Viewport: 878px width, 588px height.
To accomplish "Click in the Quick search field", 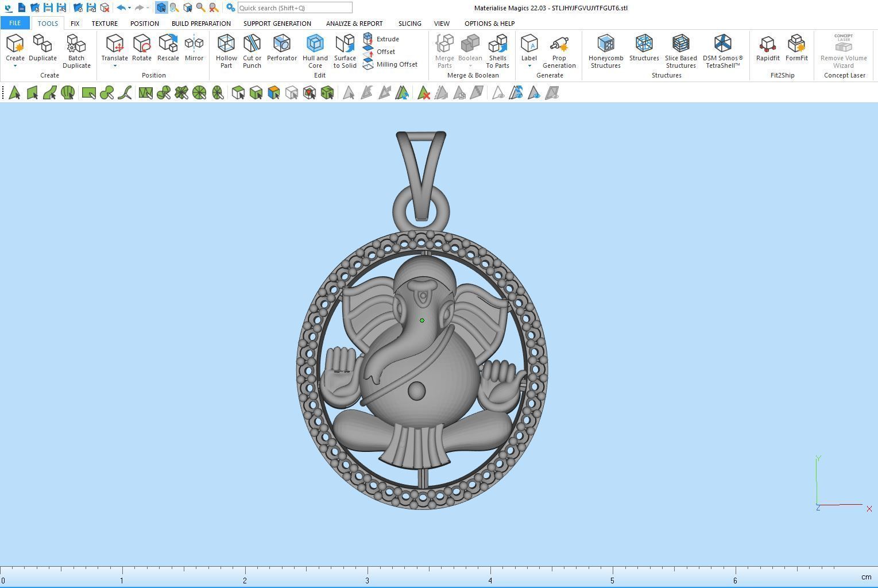I will click(x=295, y=8).
